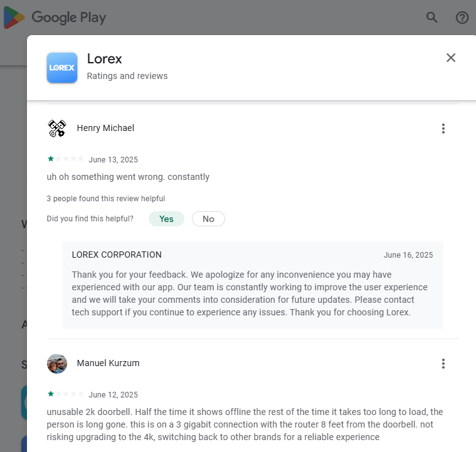Image resolution: width=476 pixels, height=452 pixels.
Task: Open the help center question-mark icon
Action: click(x=462, y=18)
